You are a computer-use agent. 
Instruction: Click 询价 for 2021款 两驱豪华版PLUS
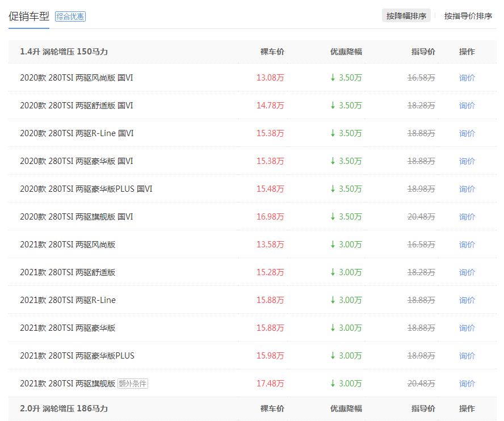click(467, 356)
